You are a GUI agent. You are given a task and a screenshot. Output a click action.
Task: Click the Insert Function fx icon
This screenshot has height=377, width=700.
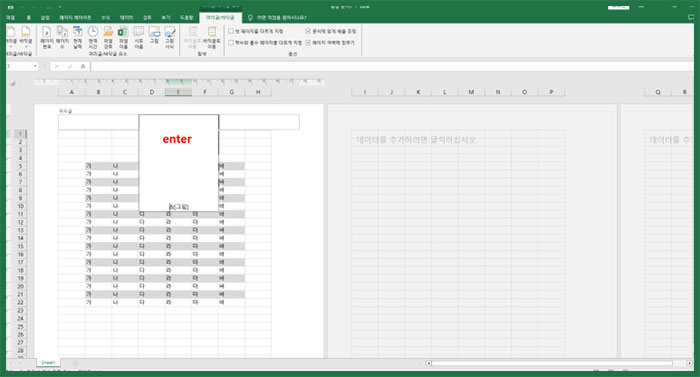click(83, 66)
